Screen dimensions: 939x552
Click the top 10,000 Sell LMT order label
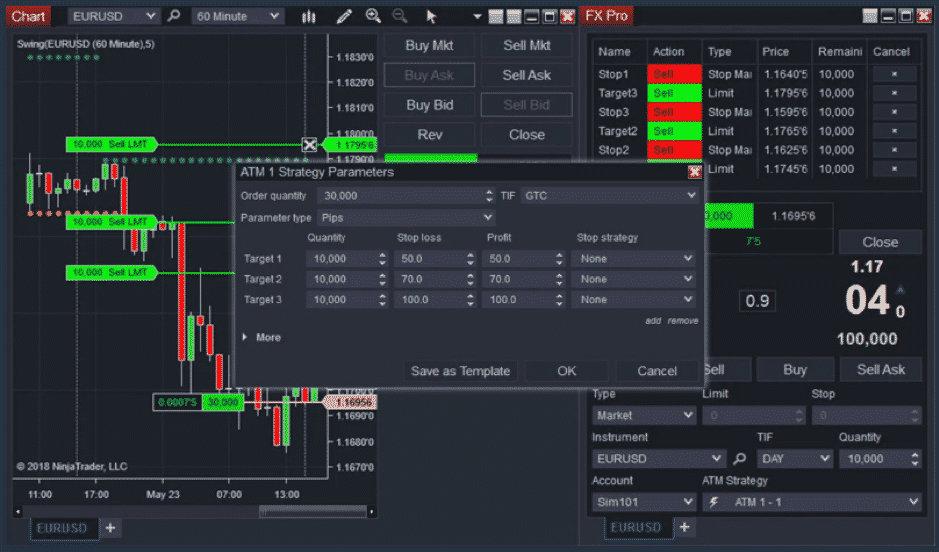pyautogui.click(x=111, y=144)
